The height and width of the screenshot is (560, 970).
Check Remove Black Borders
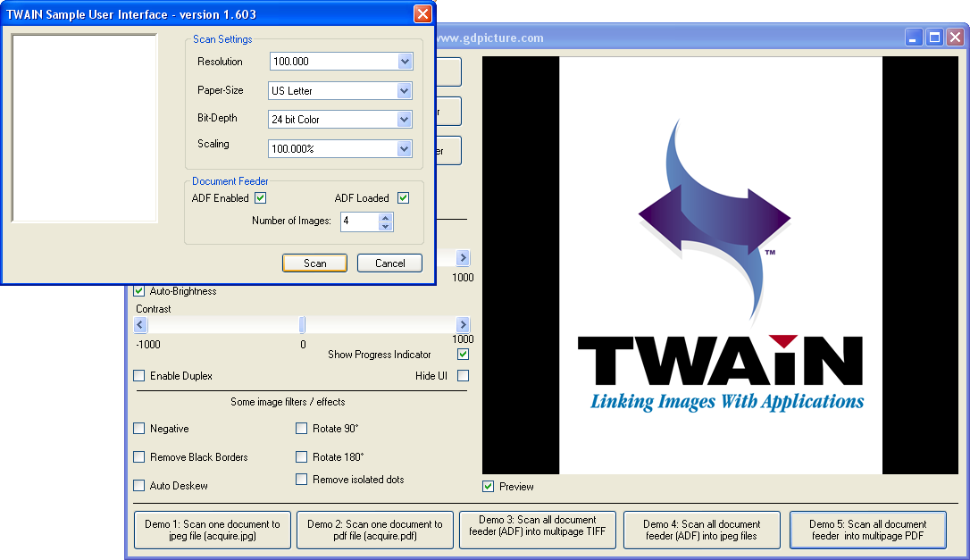[139, 457]
